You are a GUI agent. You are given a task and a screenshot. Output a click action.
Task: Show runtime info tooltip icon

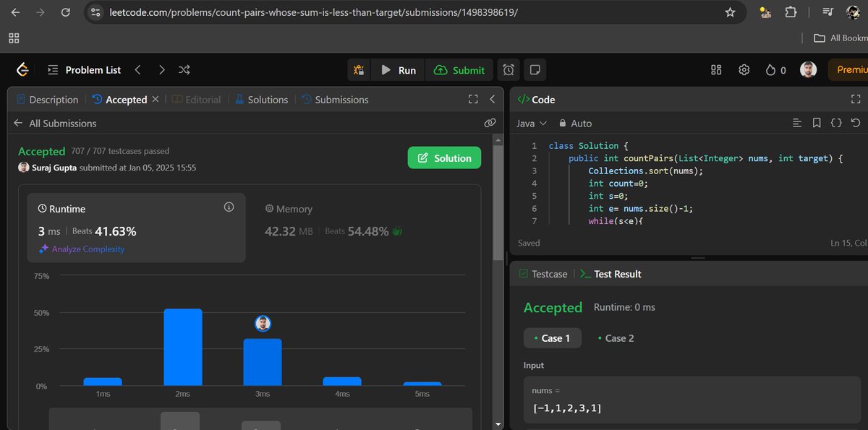pyautogui.click(x=229, y=207)
